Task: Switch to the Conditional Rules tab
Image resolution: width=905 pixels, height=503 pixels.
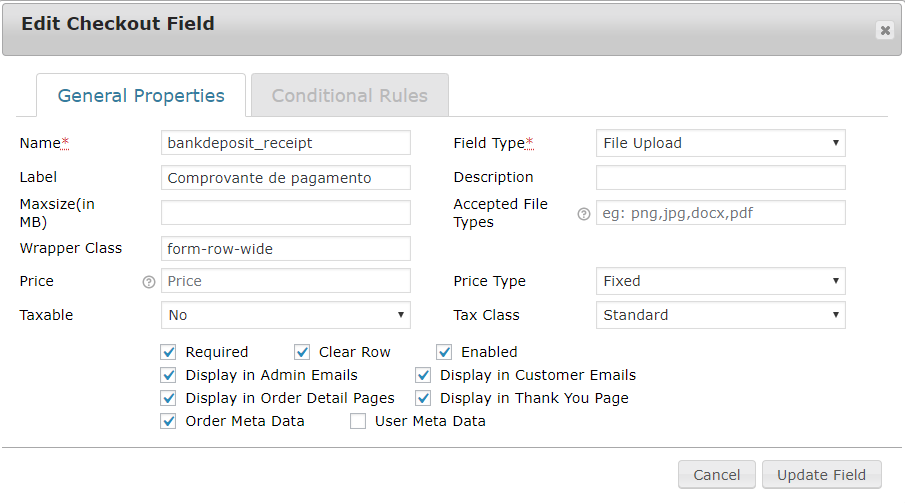Action: tap(349, 96)
